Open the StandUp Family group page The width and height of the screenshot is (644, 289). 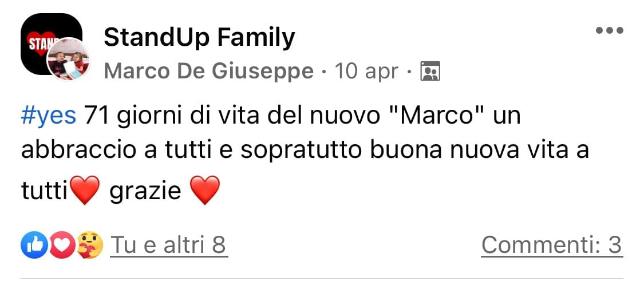click(x=199, y=38)
